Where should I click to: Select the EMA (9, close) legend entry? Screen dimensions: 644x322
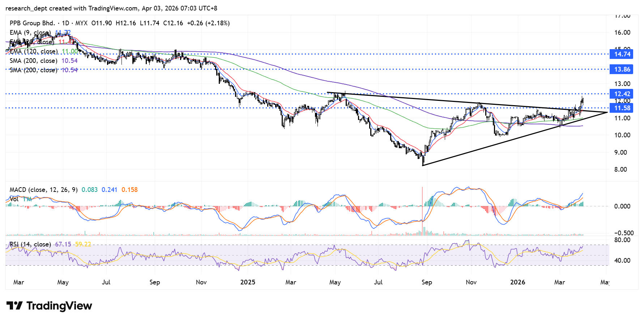pos(30,33)
